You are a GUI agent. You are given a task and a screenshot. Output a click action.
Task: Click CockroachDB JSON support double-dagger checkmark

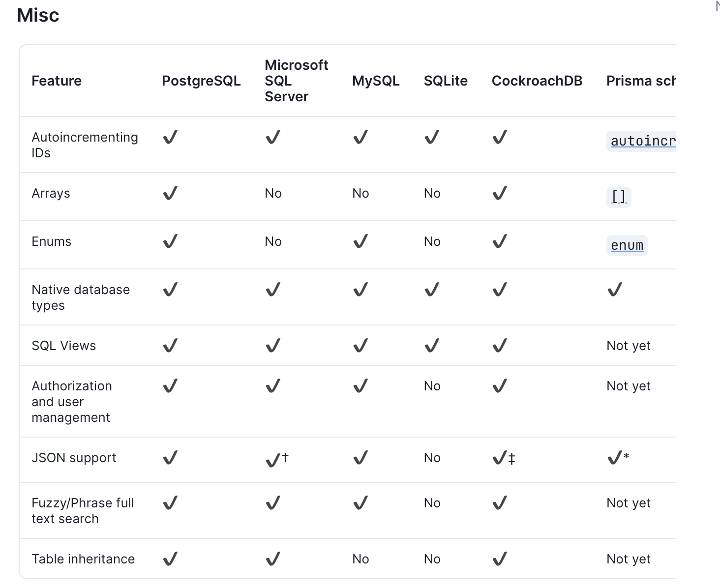(504, 459)
